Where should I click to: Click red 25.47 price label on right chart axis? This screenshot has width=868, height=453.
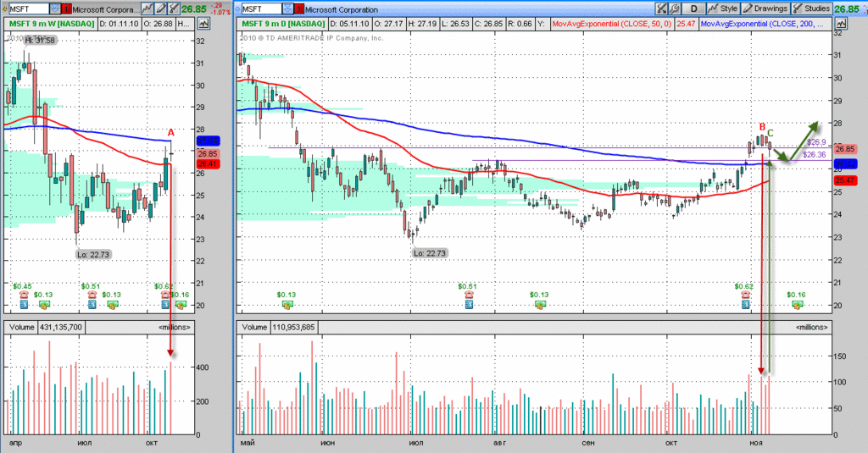point(845,180)
